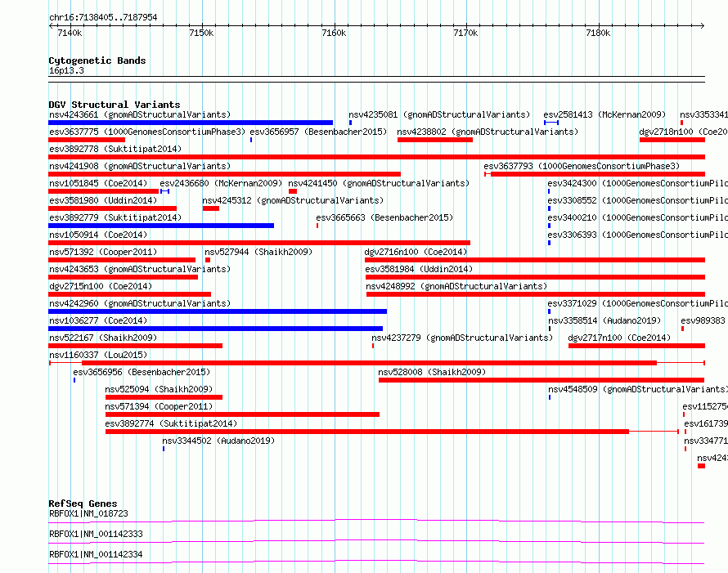Click the long red esv3892778 variant bar
The image size is (728, 573).
[x=376, y=157]
